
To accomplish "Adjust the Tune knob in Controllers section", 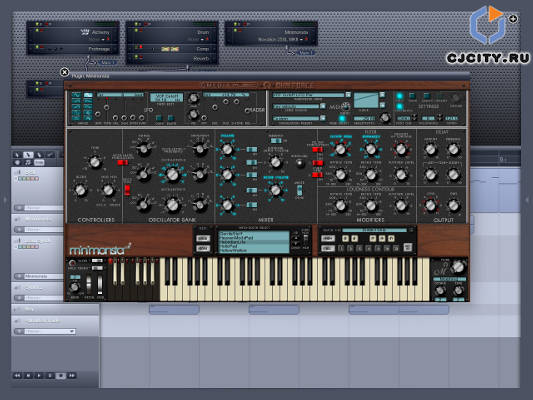I will click(x=95, y=161).
